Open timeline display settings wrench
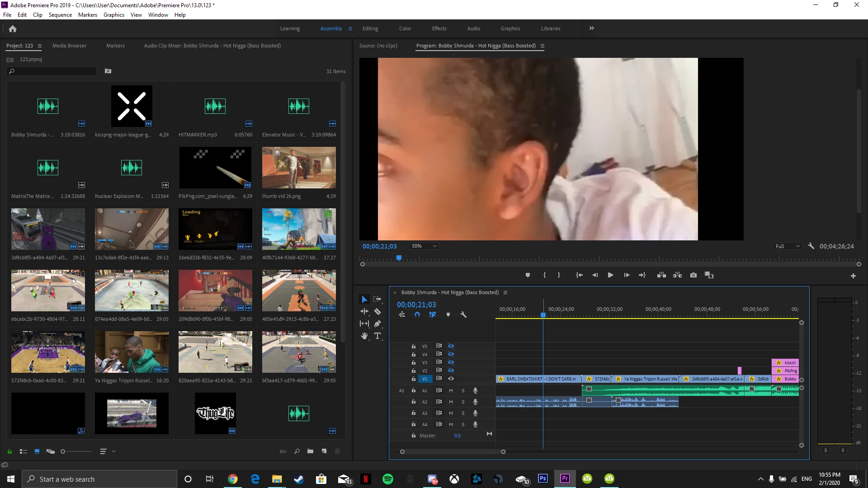 coord(463,314)
